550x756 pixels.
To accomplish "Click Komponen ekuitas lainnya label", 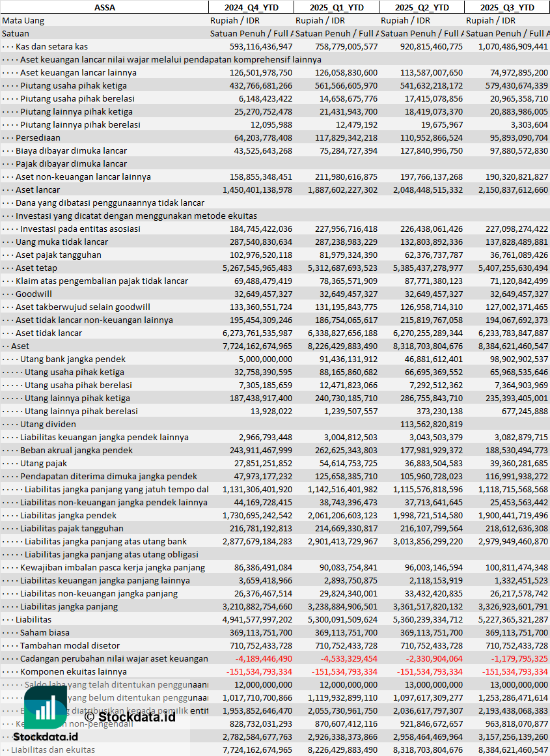I will 72,671.
